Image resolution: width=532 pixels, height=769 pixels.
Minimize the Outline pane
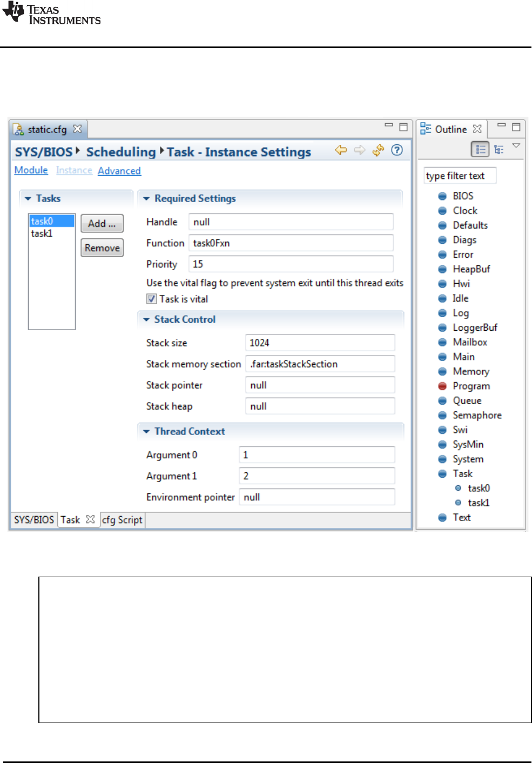(502, 125)
